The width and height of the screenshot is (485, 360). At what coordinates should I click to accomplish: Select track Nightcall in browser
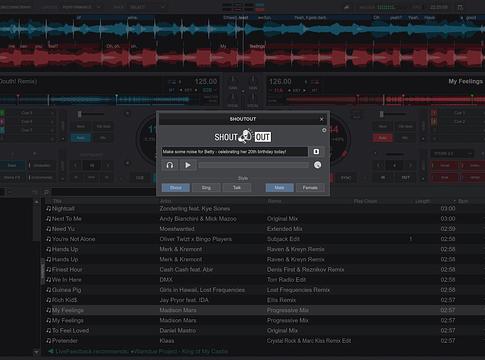point(63,209)
